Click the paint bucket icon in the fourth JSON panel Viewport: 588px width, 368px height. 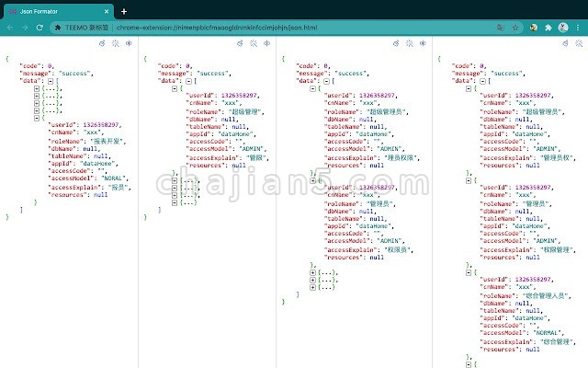click(x=566, y=43)
